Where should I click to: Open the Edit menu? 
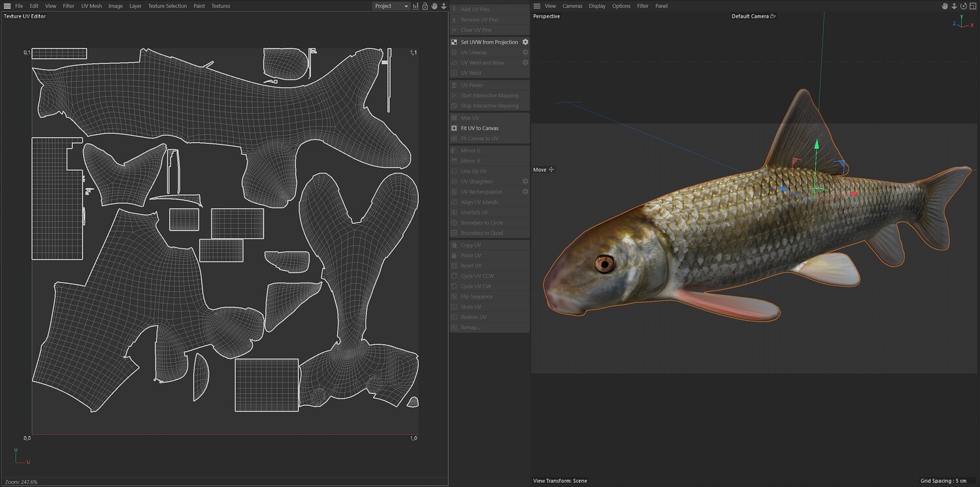tap(34, 6)
